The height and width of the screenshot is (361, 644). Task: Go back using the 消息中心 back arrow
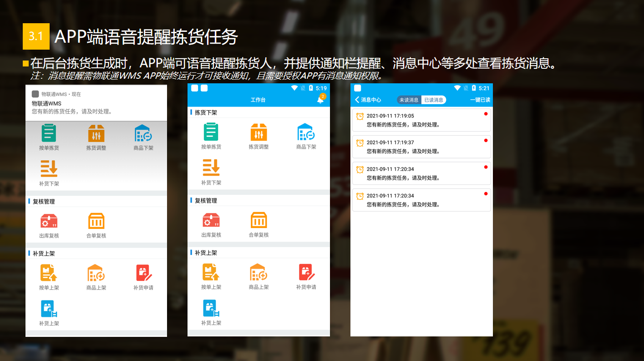(357, 100)
